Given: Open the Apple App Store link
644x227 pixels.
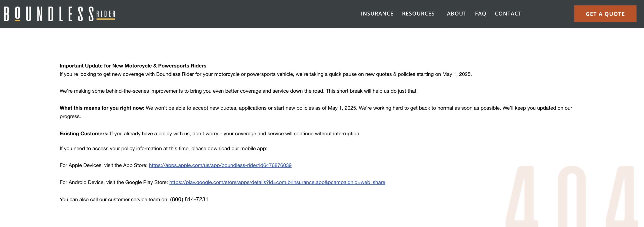Looking at the screenshot, I should (220, 165).
